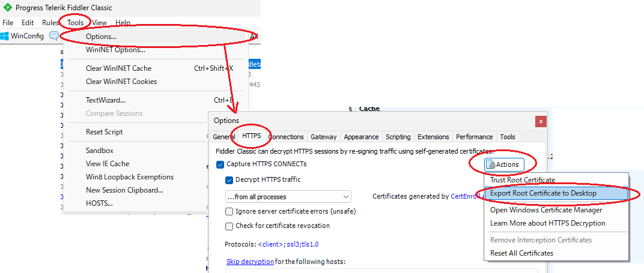Screen dimensions: 644x273
Task: Enable Ignore server certificate errors checkbox
Action: (x=229, y=212)
